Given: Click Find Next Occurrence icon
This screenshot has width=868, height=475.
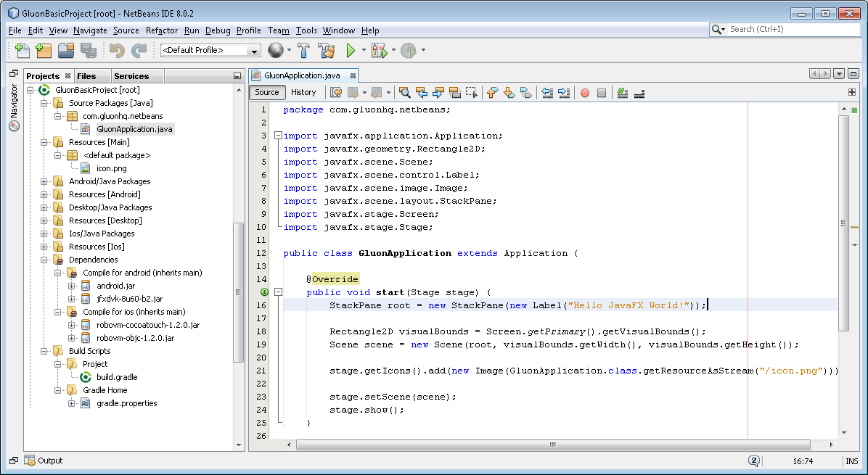Looking at the screenshot, I should [x=438, y=93].
